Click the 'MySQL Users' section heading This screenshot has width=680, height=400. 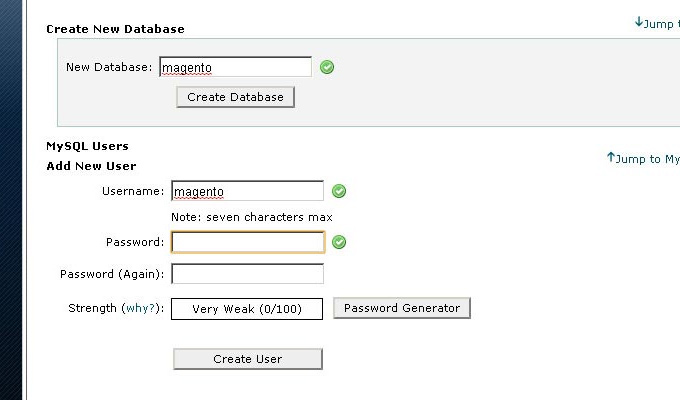click(x=88, y=146)
